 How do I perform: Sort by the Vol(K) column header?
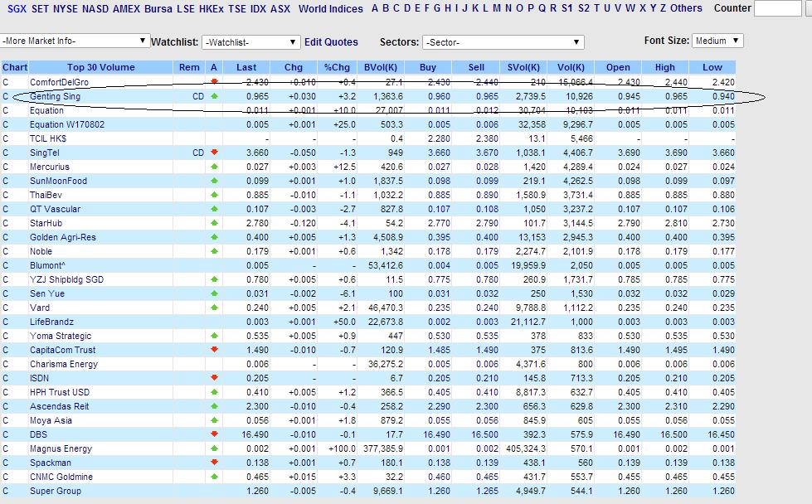point(571,67)
